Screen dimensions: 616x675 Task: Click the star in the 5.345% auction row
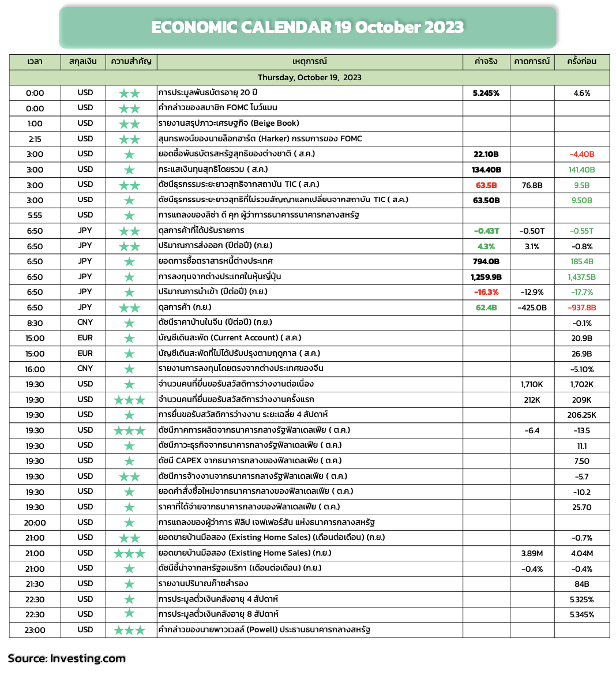tap(129, 614)
